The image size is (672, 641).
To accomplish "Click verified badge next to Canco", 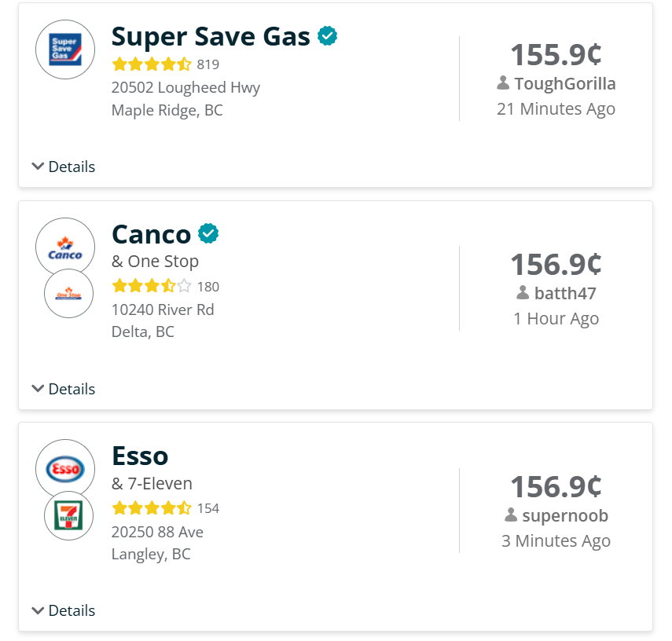I will coord(208,233).
